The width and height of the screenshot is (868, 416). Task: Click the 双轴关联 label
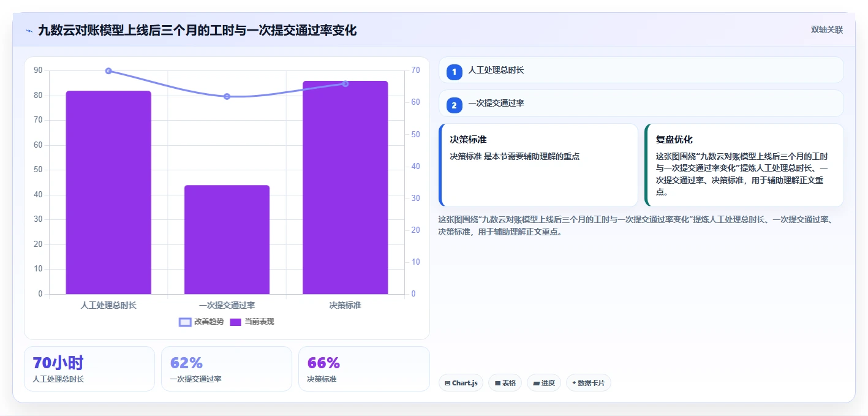click(x=827, y=30)
